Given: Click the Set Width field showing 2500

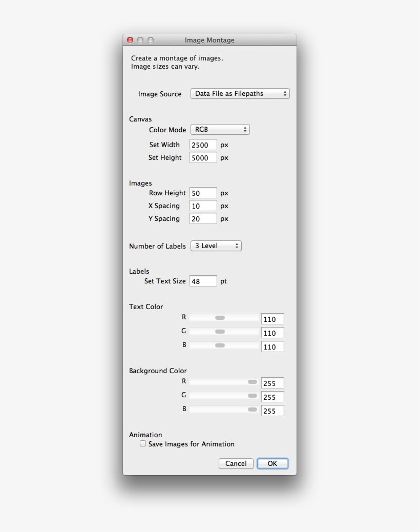Looking at the screenshot, I should tap(203, 145).
